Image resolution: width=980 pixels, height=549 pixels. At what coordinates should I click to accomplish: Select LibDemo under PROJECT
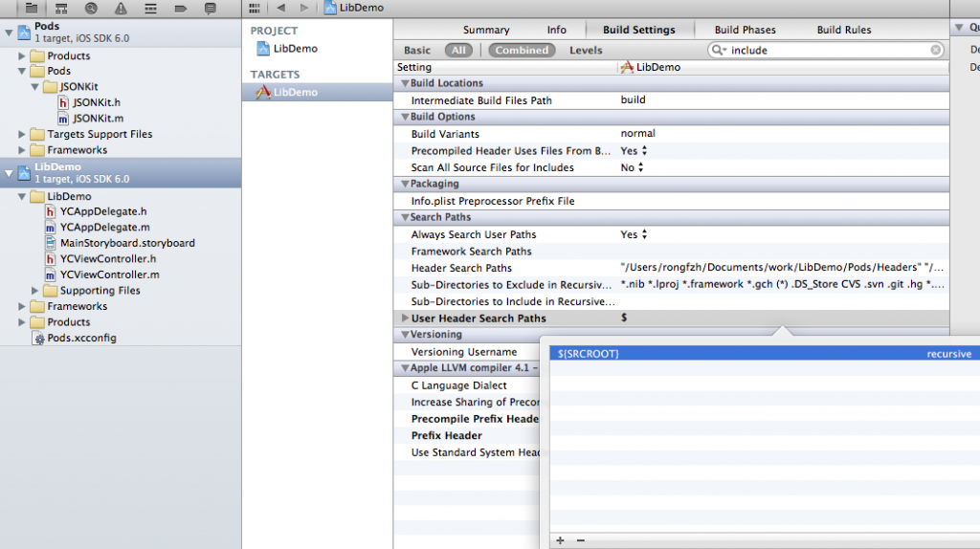coord(295,48)
